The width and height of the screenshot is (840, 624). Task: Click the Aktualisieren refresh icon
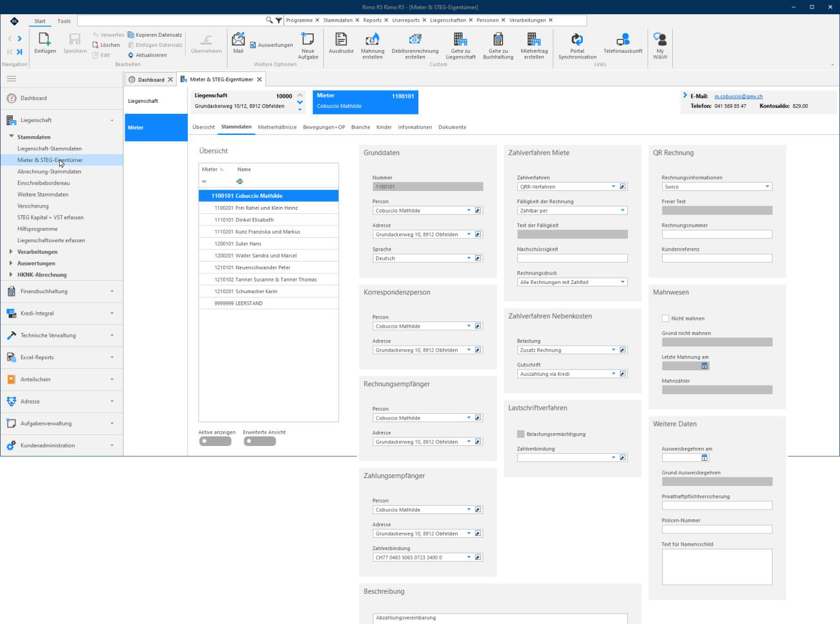(x=131, y=55)
